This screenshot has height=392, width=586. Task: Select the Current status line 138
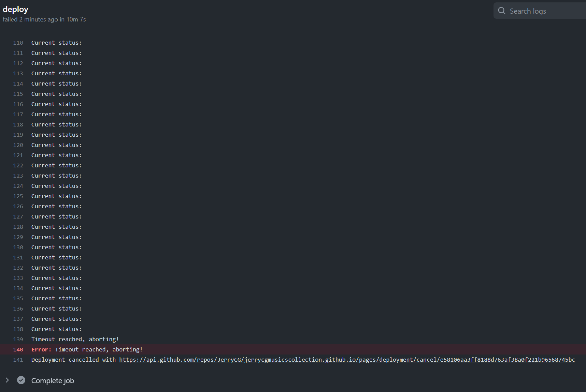pos(56,329)
